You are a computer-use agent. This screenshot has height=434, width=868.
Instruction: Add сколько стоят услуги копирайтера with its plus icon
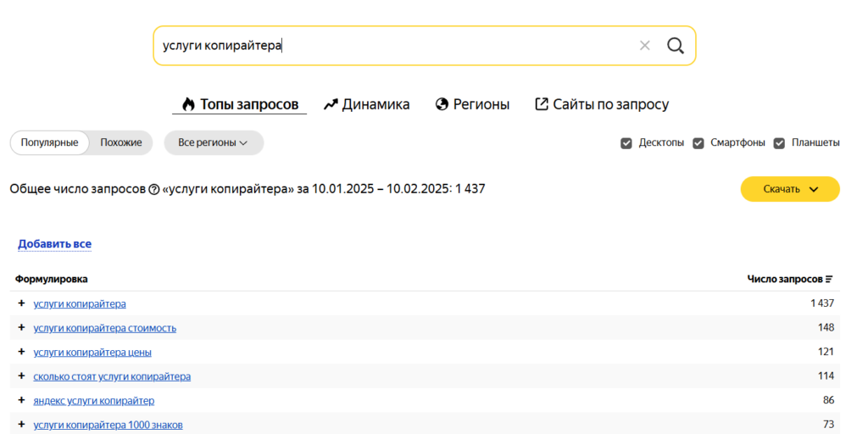[x=21, y=376]
